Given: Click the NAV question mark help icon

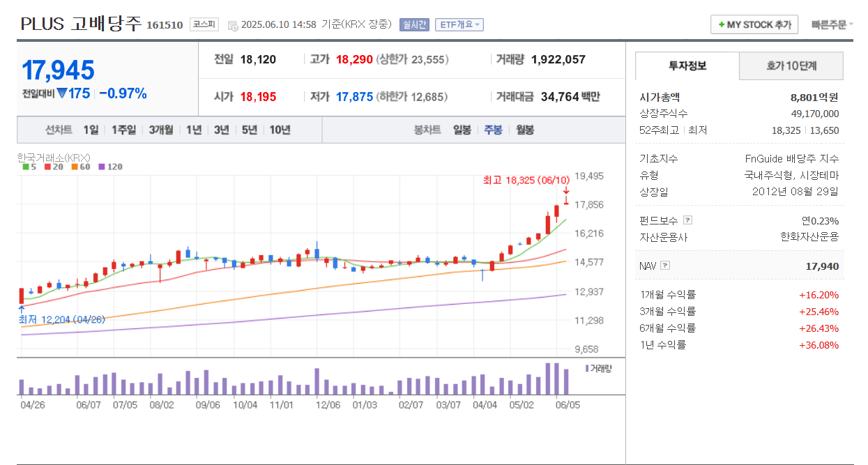Looking at the screenshot, I should point(664,266).
